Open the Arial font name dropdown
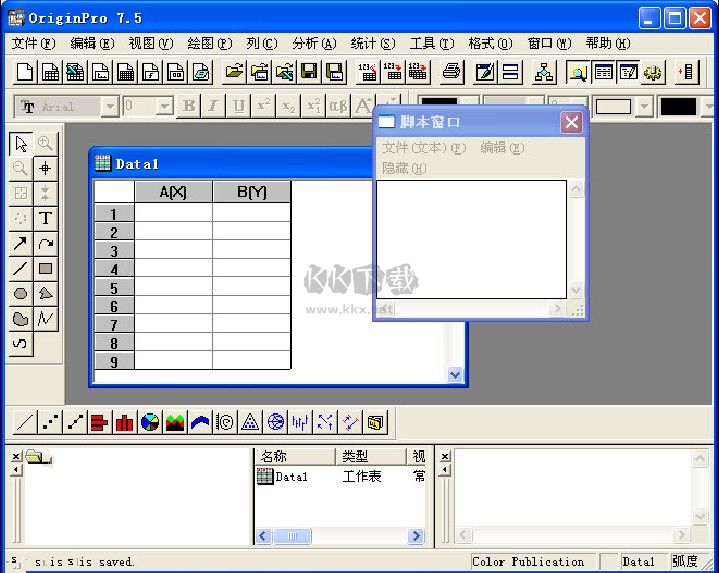The image size is (719, 573). coord(110,106)
